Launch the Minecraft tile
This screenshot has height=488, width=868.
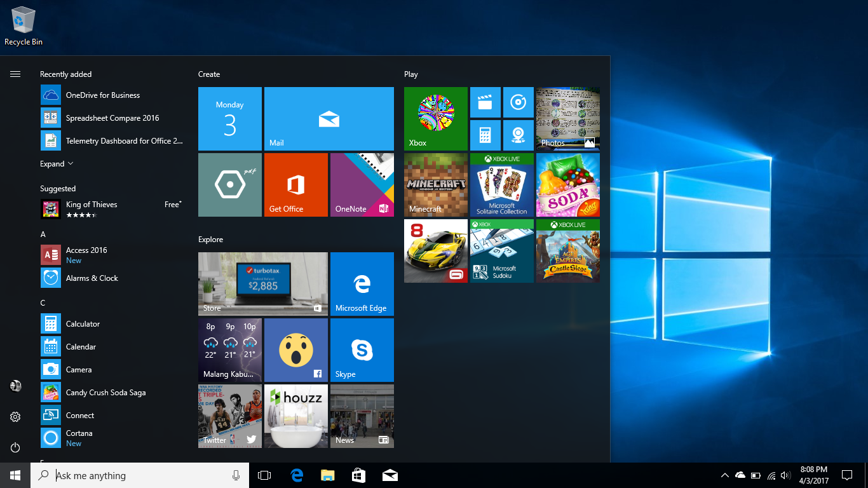(436, 185)
